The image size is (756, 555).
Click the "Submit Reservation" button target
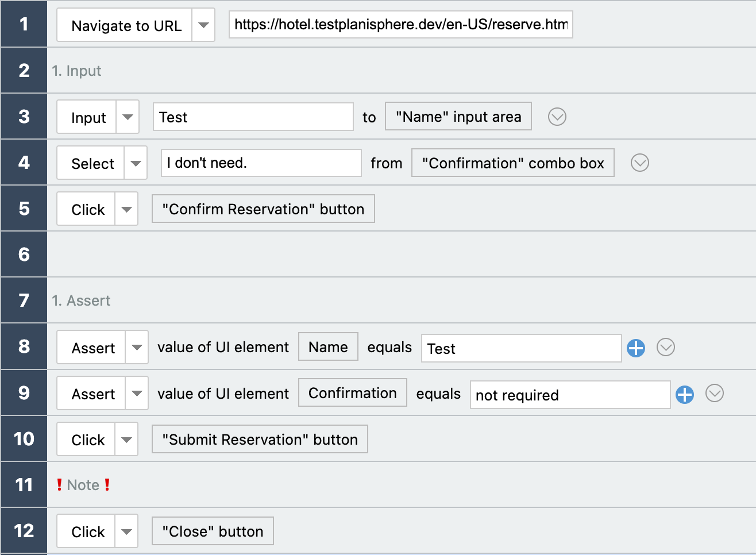pos(259,439)
